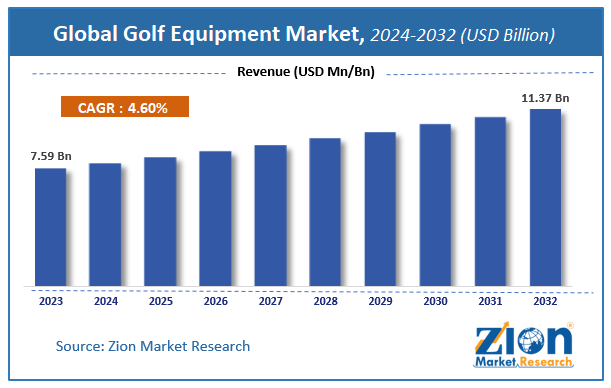
Task: Select the 2030 revenue bar
Action: (x=435, y=205)
